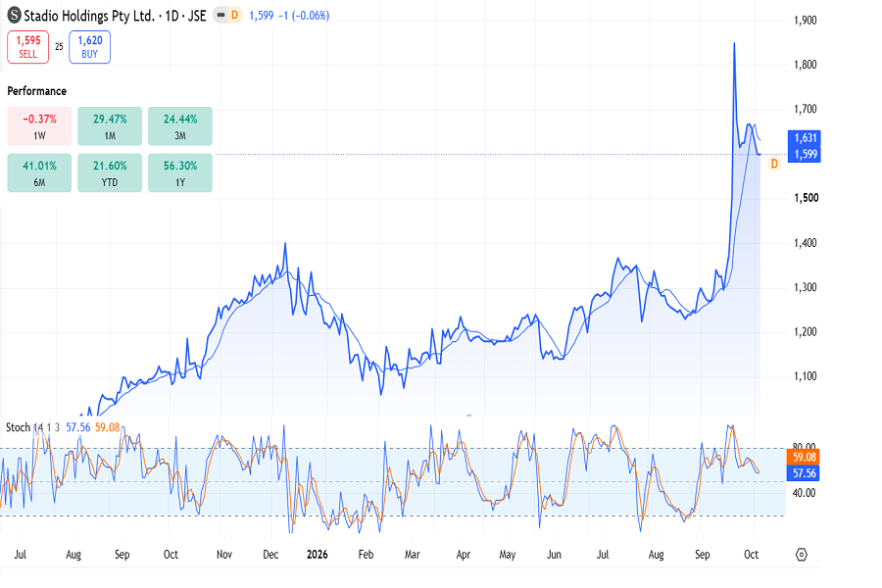This screenshot has width=882, height=588.
Task: Select the 1Y performance tile
Action: tap(180, 172)
